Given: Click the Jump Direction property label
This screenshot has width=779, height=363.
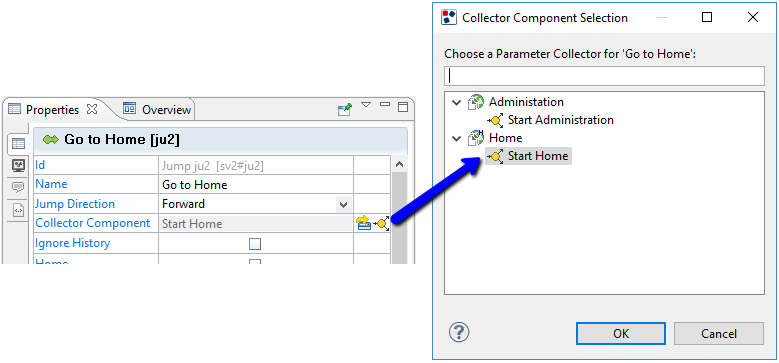Looking at the screenshot, I should pos(75,204).
